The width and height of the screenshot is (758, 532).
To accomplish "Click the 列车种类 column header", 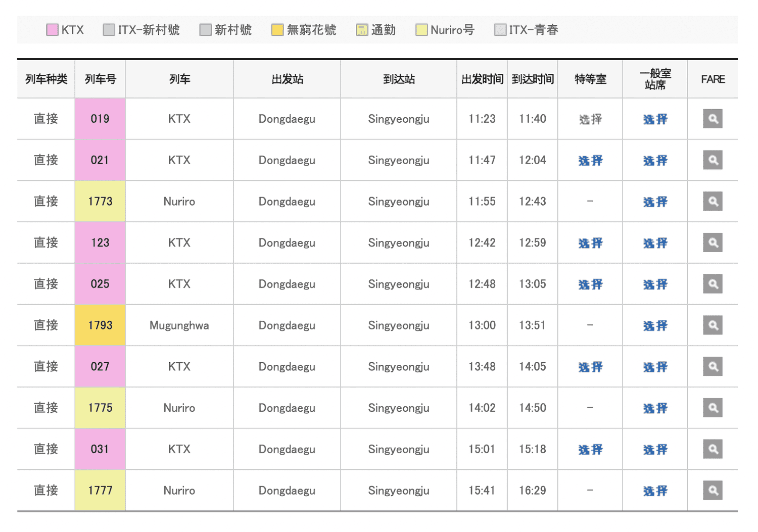I will 46,79.
